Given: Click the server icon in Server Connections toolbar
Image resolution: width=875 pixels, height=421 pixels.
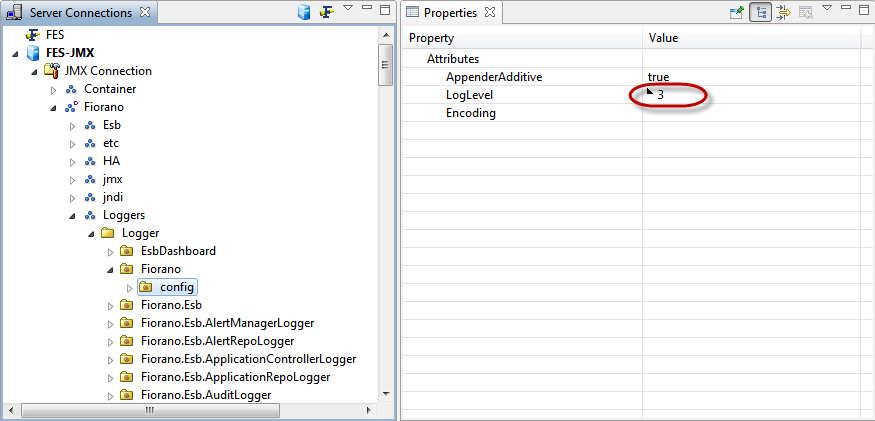Looking at the screenshot, I should (304, 13).
